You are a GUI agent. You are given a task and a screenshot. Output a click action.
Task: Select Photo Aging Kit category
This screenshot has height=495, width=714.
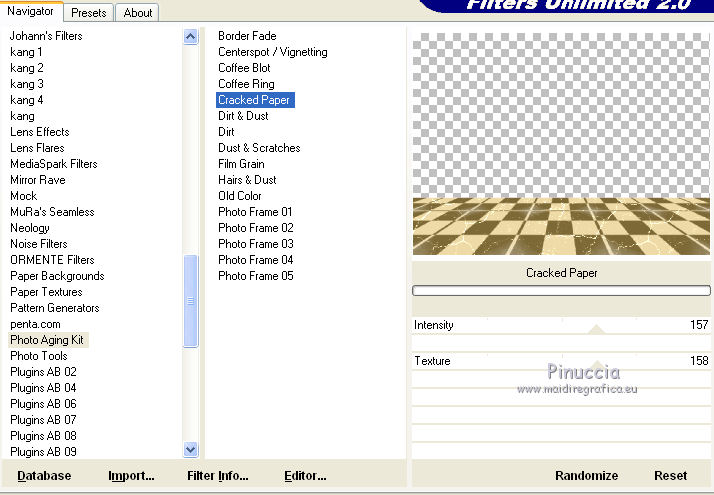point(47,340)
